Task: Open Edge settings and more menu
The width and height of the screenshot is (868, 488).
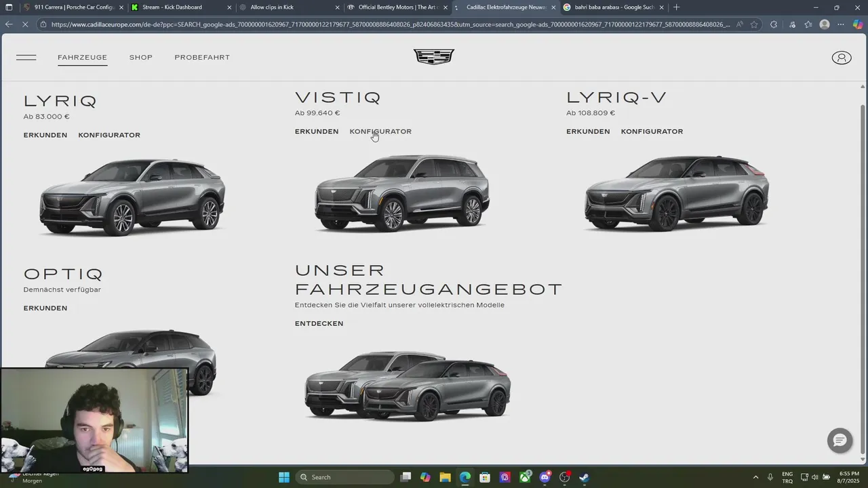Action: [841, 24]
